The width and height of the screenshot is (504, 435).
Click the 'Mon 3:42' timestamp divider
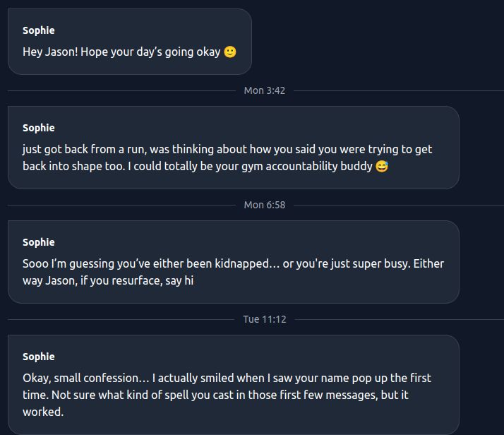point(264,90)
